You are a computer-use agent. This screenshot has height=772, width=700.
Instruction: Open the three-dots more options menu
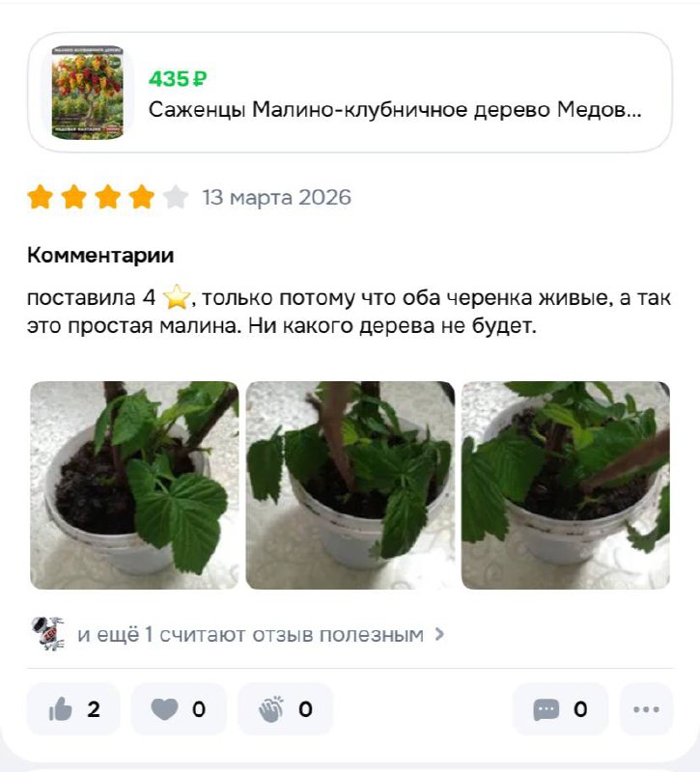click(x=646, y=709)
